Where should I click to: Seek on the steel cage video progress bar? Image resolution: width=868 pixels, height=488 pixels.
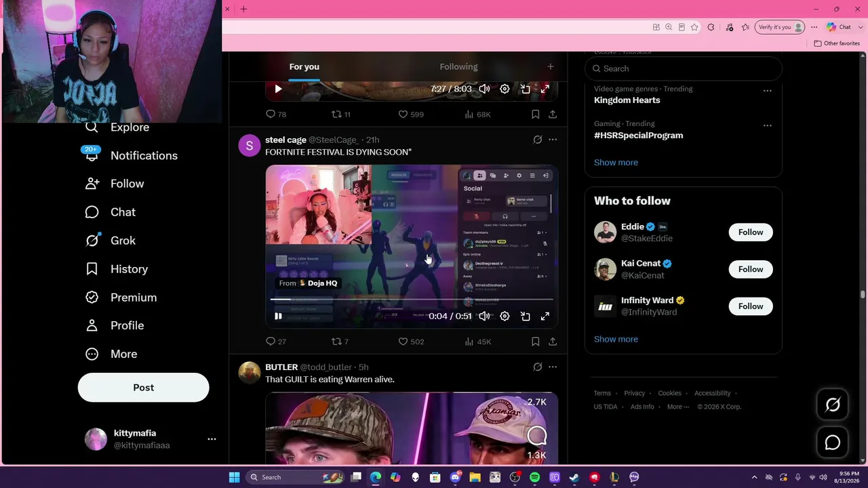[412, 300]
